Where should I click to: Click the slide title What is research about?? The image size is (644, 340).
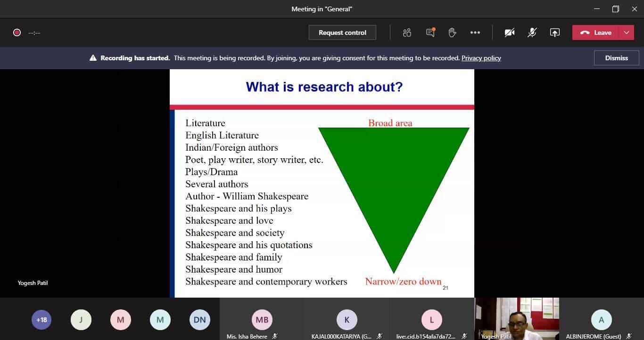tap(324, 87)
